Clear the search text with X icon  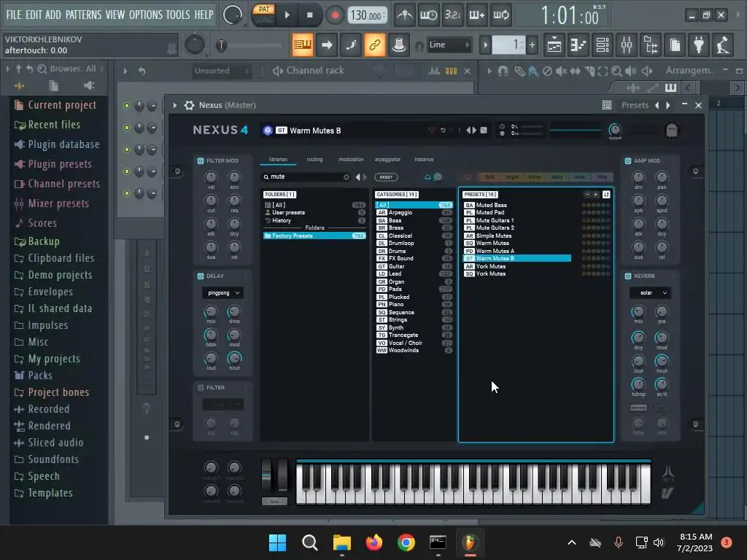coord(347,177)
